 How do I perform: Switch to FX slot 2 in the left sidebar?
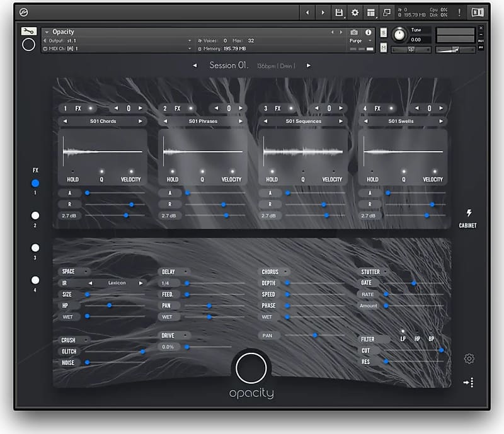(35, 215)
